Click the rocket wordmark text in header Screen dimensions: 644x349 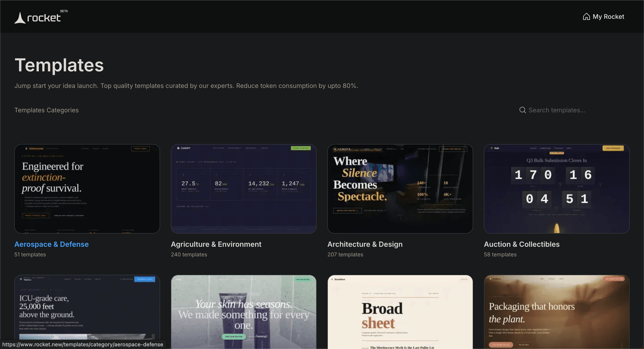[44, 18]
